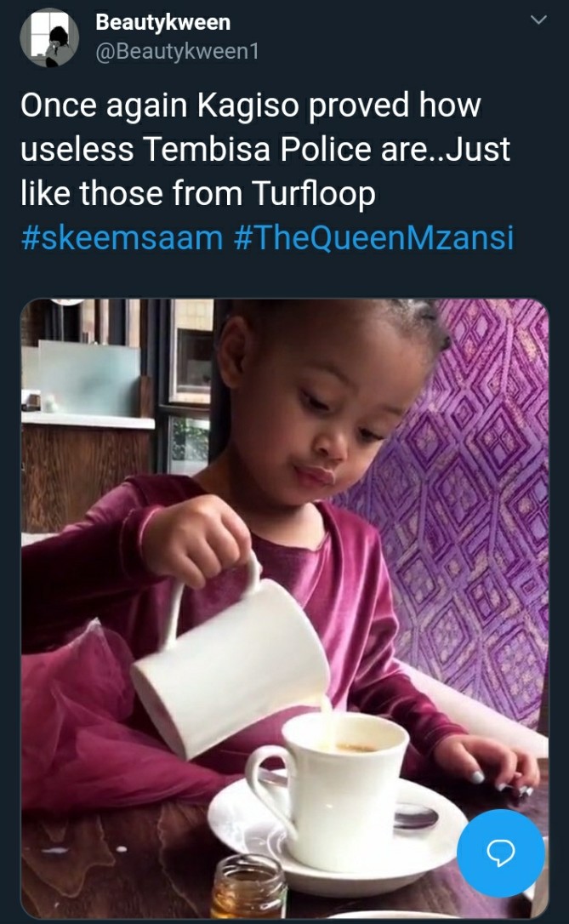Click the @Beautykween1 handle

[177, 52]
